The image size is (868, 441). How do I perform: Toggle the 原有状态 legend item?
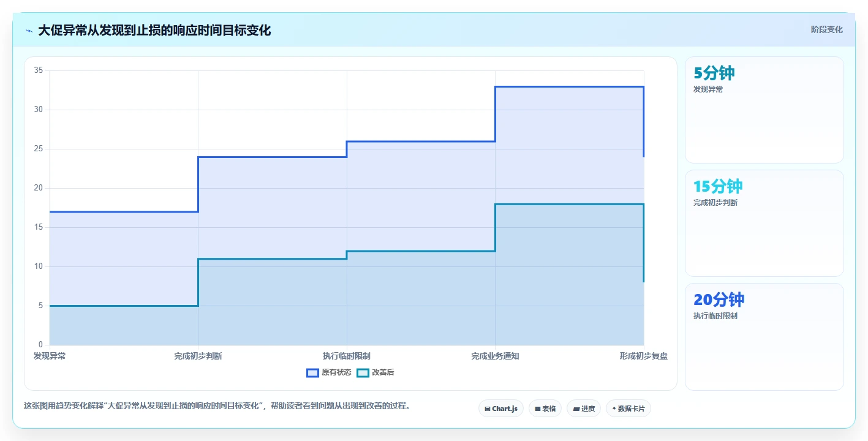(329, 372)
